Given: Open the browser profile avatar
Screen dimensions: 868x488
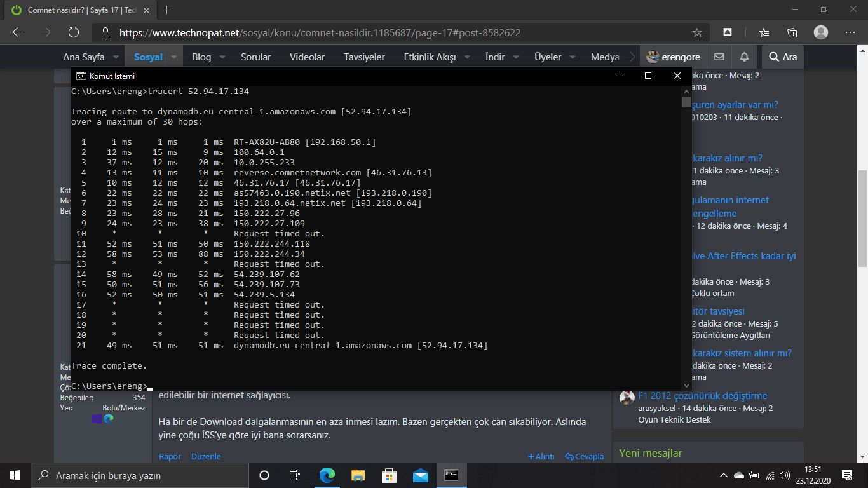Looking at the screenshot, I should tap(821, 32).
